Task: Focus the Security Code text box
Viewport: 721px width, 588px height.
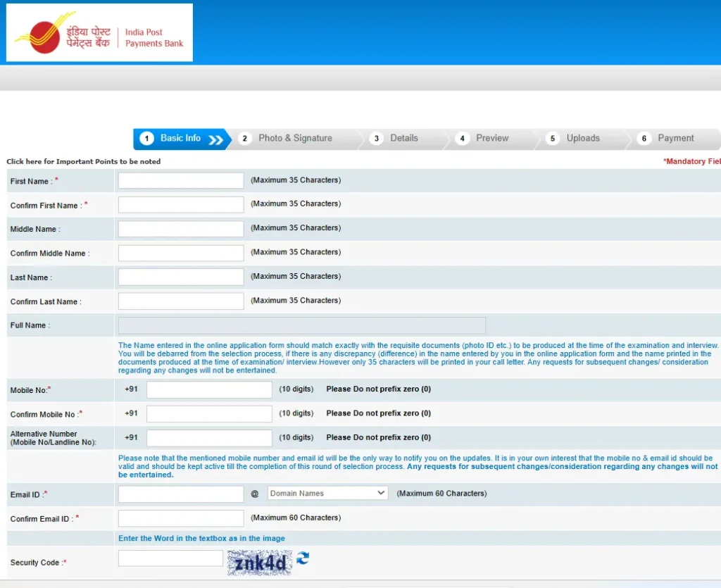Action: pyautogui.click(x=170, y=558)
